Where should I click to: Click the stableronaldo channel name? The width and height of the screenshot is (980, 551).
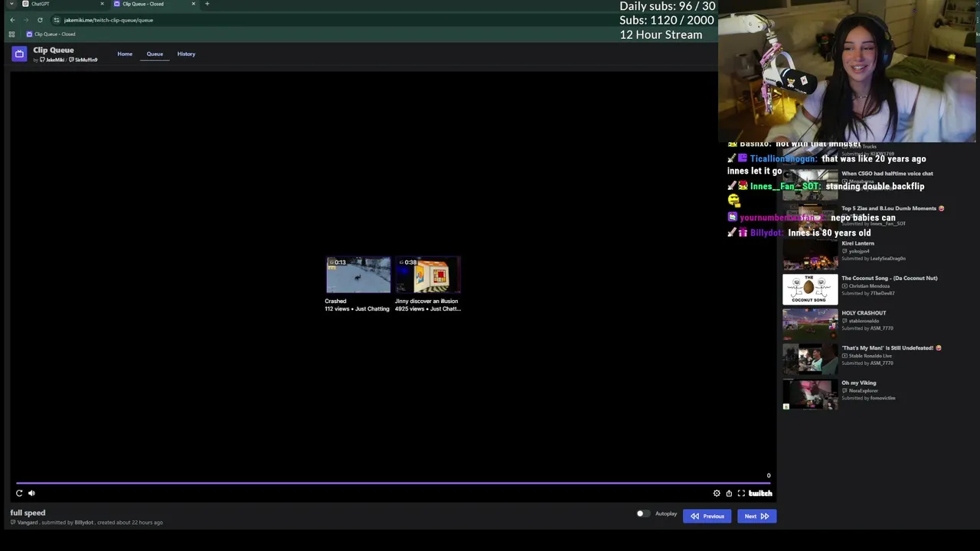coord(864,321)
